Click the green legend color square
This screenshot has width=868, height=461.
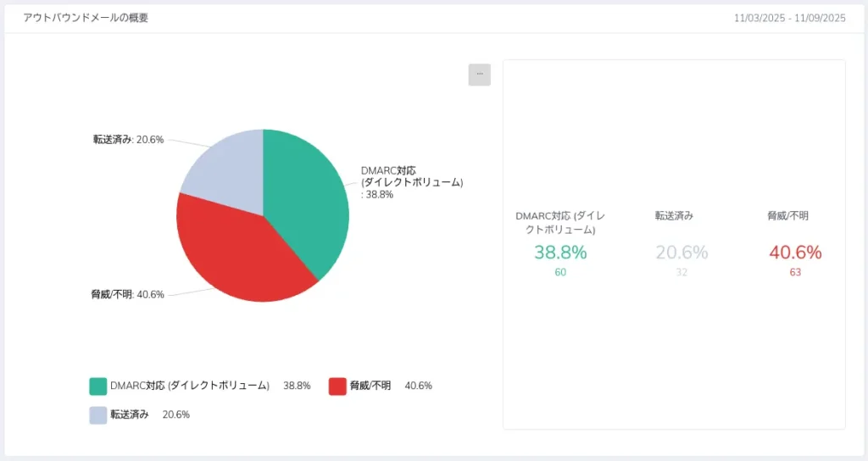tap(98, 386)
